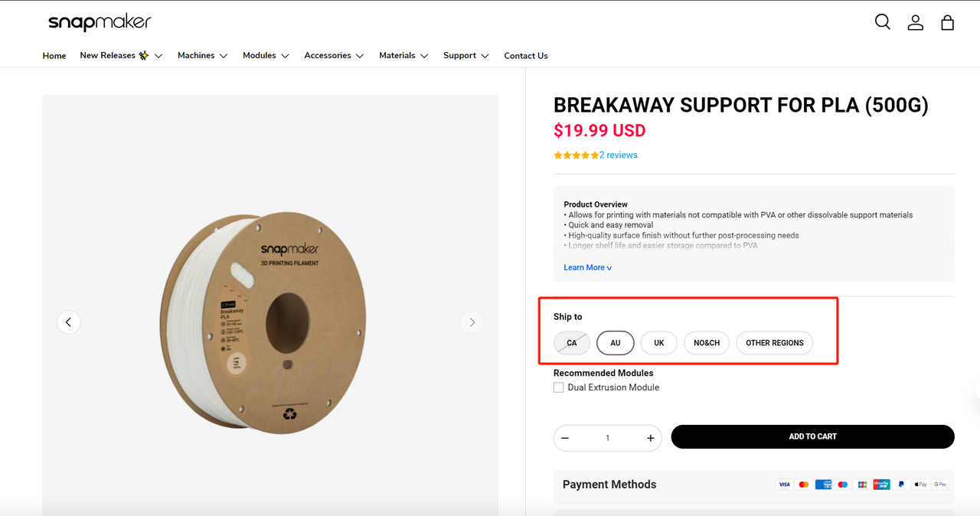Click the next image arrow on the carousel
The image size is (980, 516).
472,322
